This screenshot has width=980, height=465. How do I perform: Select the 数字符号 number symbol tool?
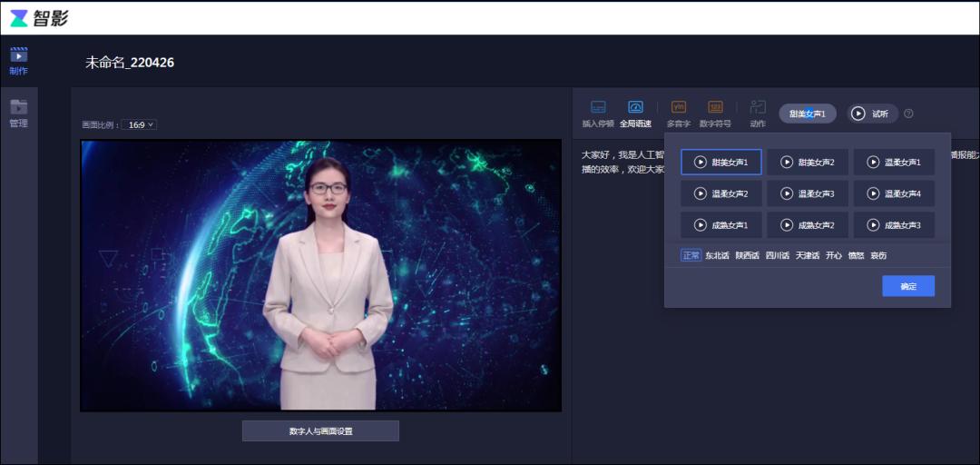pos(715,114)
